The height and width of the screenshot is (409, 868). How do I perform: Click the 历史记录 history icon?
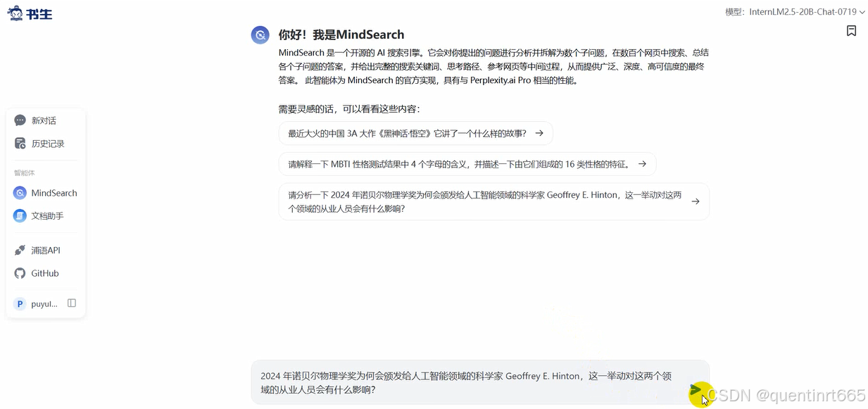[20, 144]
